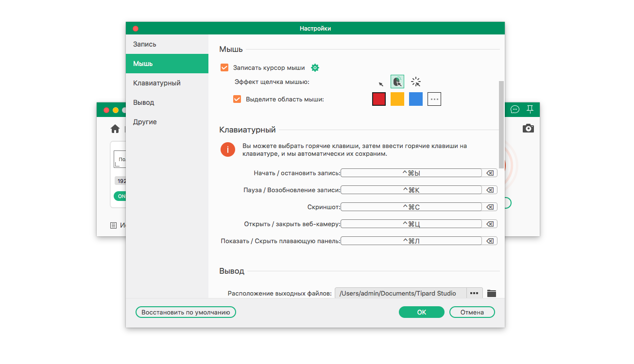Clear the Скриншот hotkey with delete icon

[x=490, y=207]
